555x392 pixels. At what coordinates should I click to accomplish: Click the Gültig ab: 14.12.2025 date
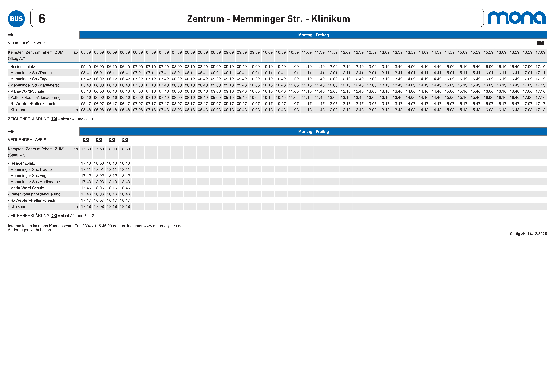528,234
